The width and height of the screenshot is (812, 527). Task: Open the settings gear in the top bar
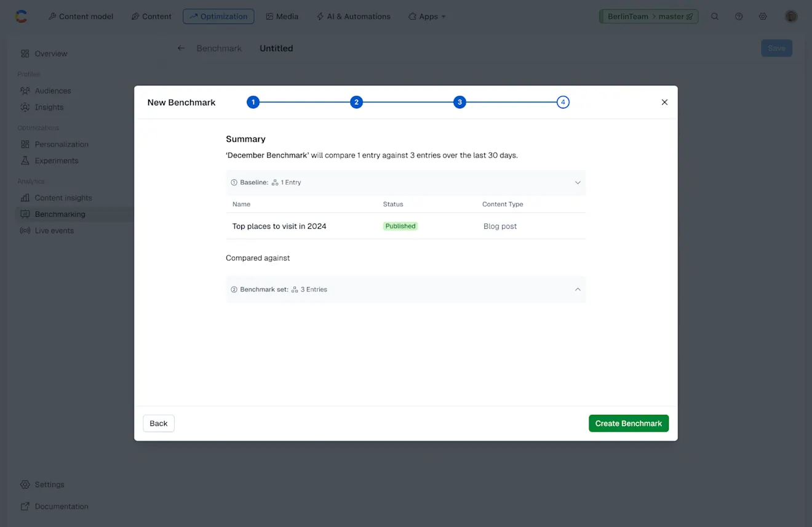763,17
